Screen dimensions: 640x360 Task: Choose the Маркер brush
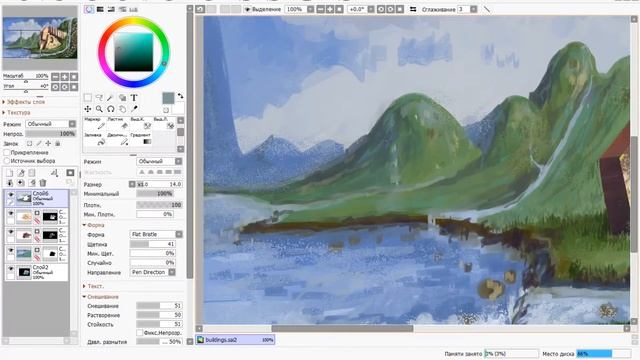(94, 124)
